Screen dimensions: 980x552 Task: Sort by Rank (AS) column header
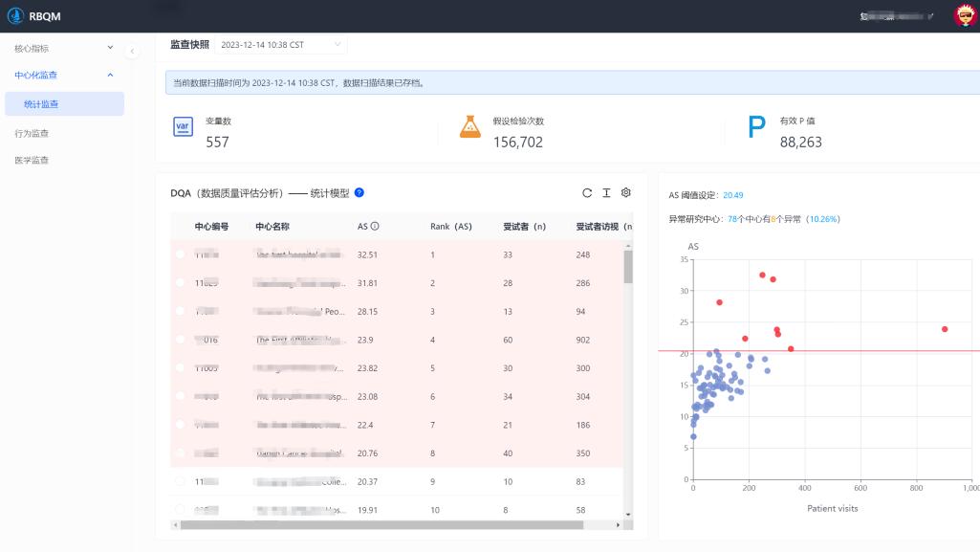tap(450, 227)
